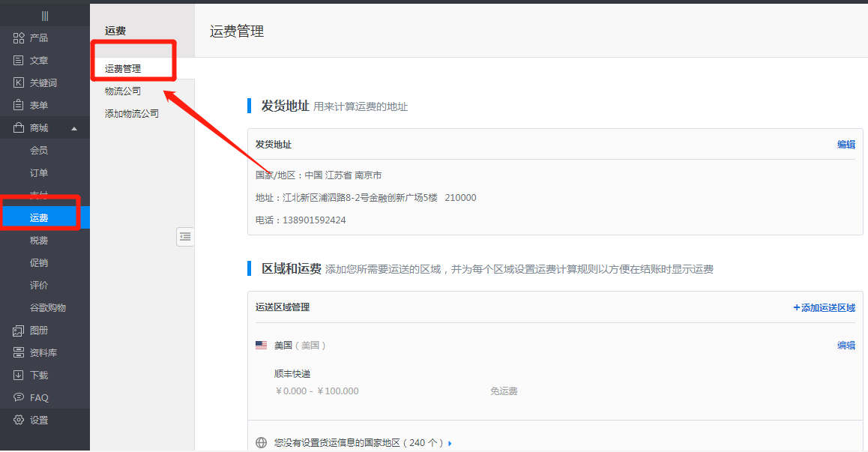This screenshot has width=868, height=452.
Task: Open the 下载 download icon
Action: 19,376
